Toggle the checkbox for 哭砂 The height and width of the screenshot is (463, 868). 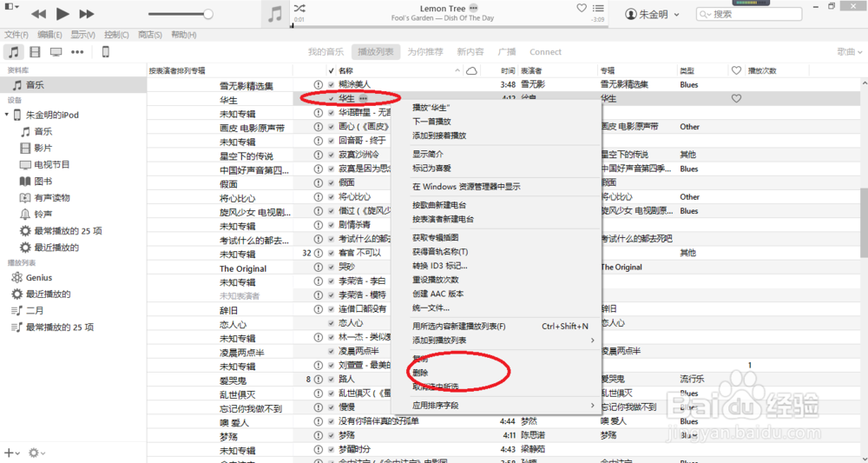331,267
